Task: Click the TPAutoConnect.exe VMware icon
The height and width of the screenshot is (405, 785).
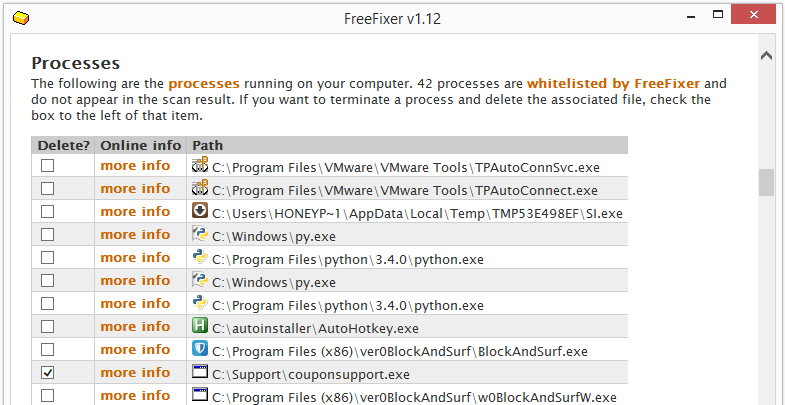Action: point(200,188)
